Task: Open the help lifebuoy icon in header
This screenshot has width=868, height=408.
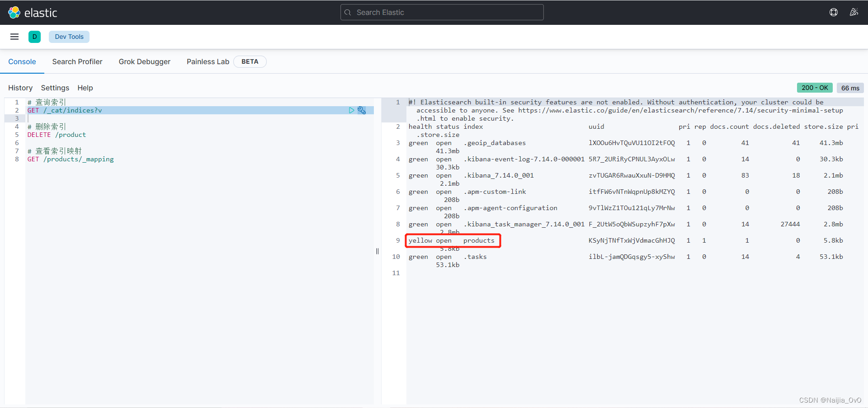Action: click(834, 12)
